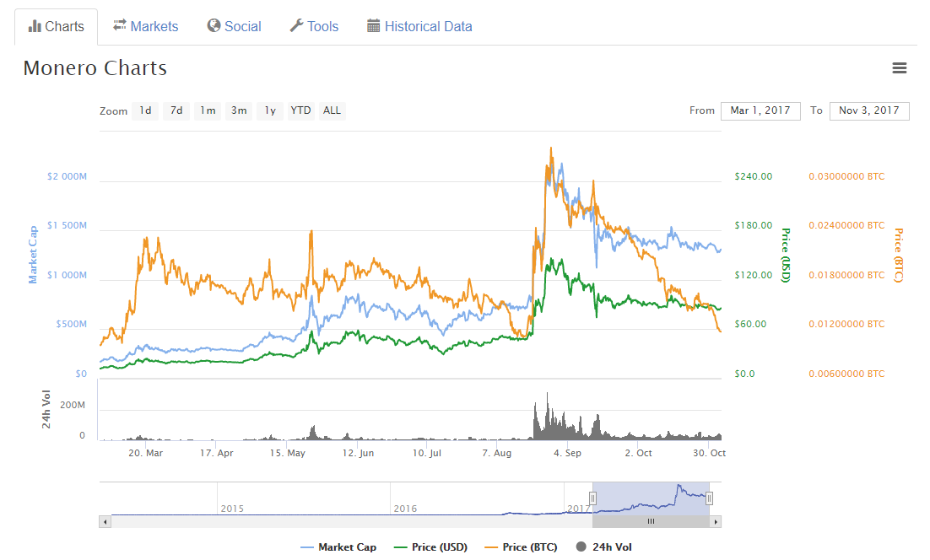Click the $1 500M market cap axis label
The height and width of the screenshot is (560, 930).
(67, 226)
